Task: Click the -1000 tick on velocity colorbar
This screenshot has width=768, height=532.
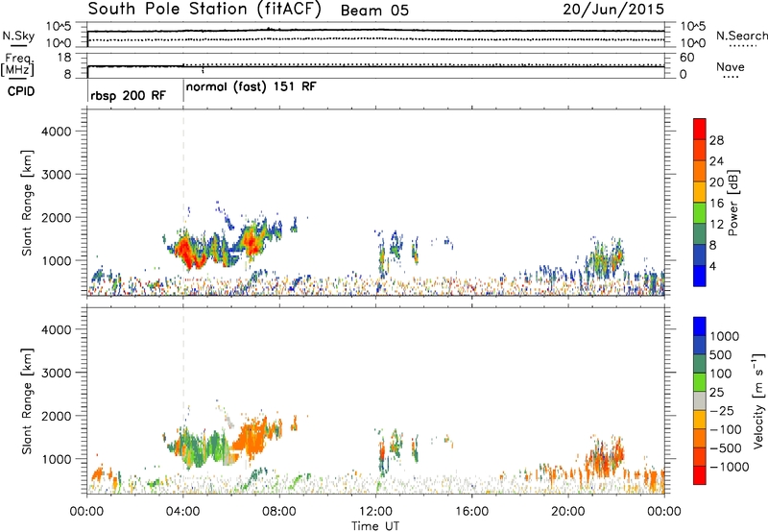Action: point(729,467)
